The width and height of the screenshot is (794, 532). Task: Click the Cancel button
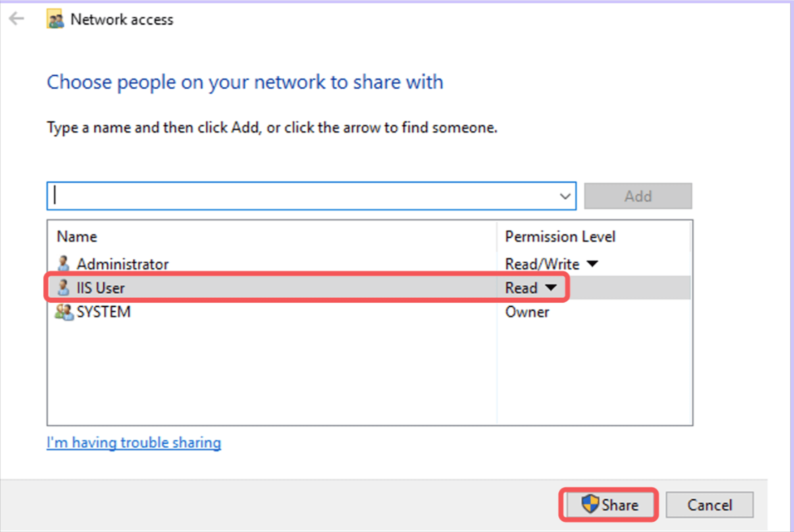coord(709,505)
